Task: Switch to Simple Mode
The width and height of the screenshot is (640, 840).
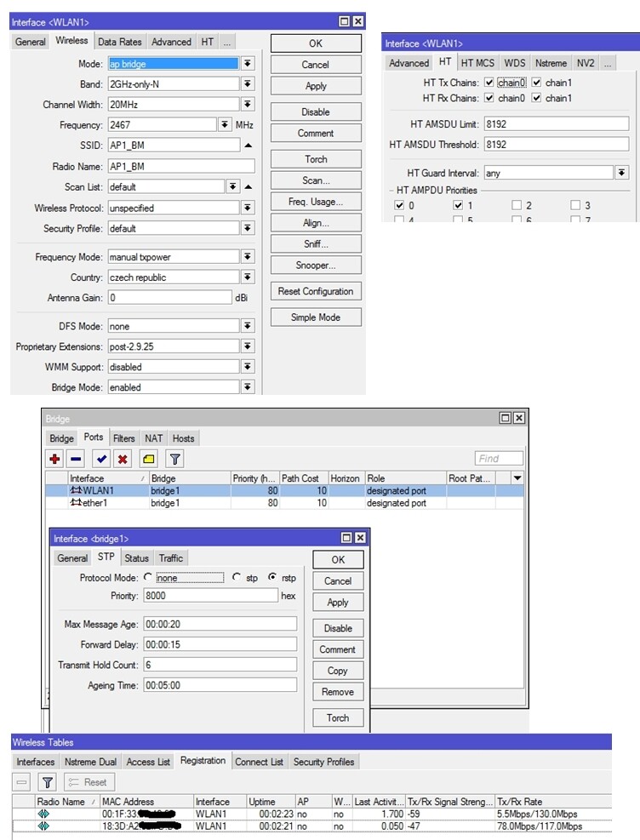Action: [316, 317]
